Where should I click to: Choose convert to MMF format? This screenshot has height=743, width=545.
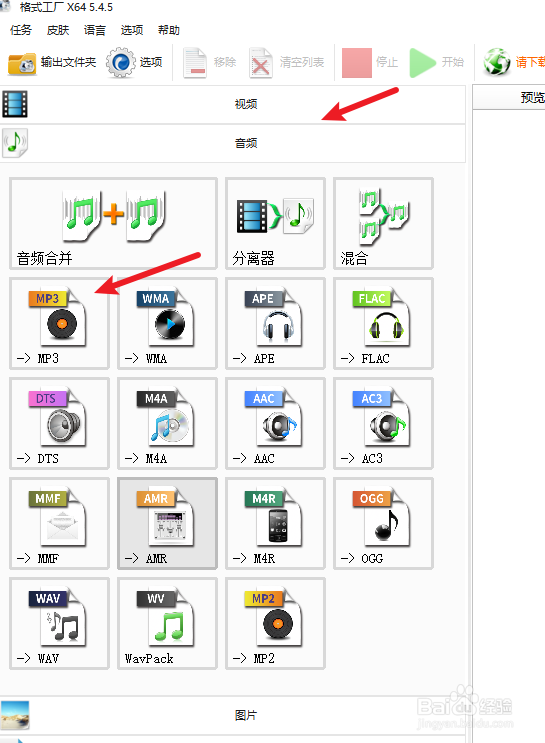click(59, 524)
